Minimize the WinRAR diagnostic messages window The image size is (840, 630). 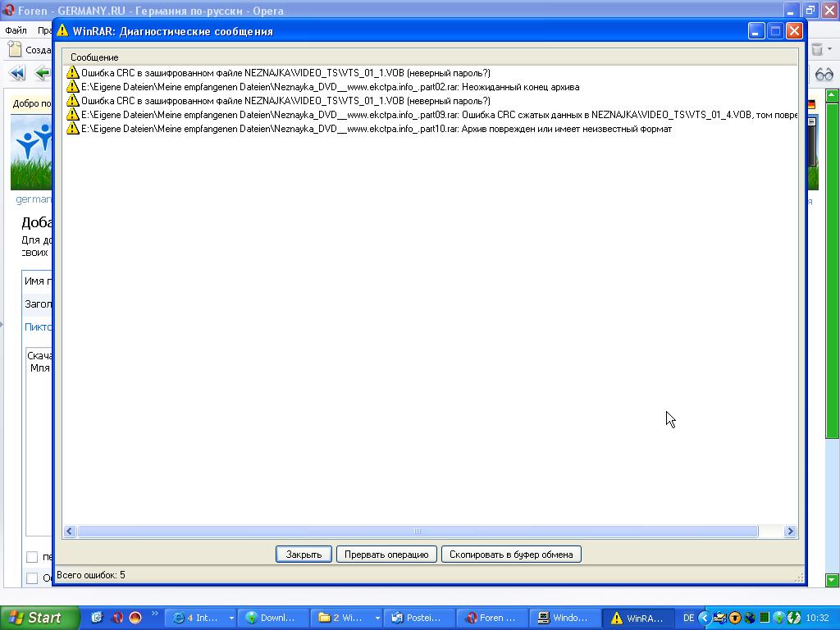(x=756, y=31)
